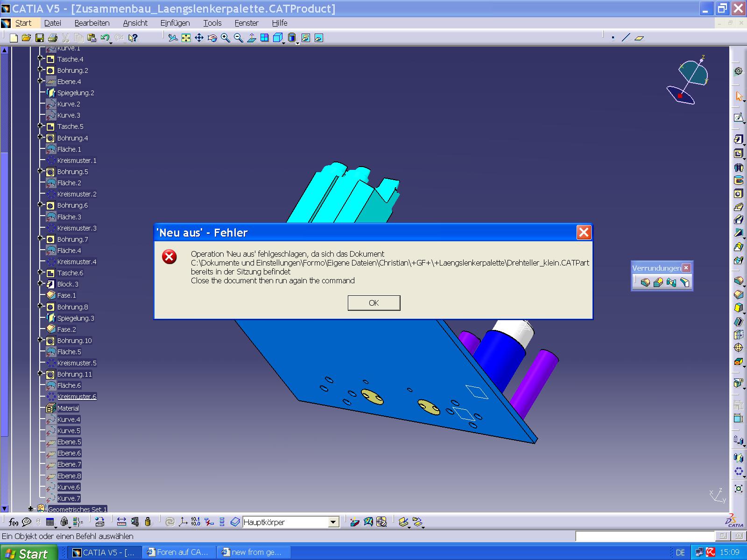Expand the Bohrung.5 tree node

(40, 171)
